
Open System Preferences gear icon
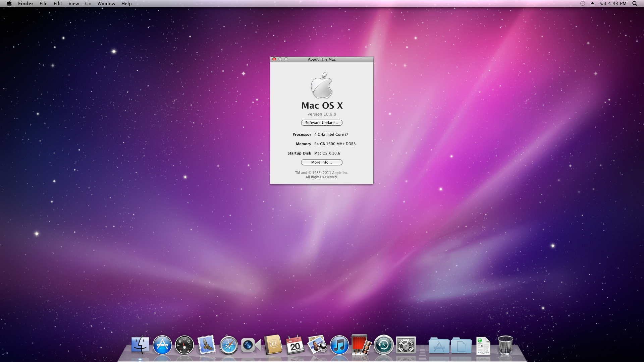tap(406, 345)
